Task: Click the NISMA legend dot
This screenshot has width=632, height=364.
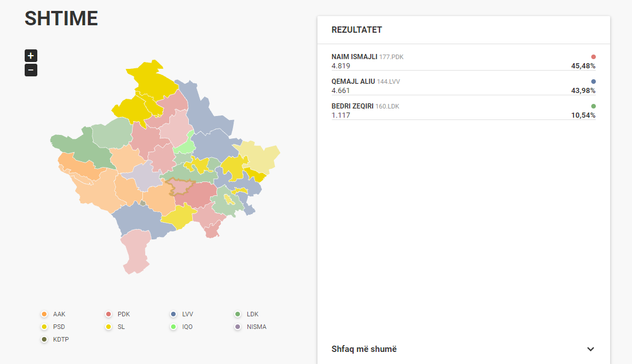Action: [238, 327]
